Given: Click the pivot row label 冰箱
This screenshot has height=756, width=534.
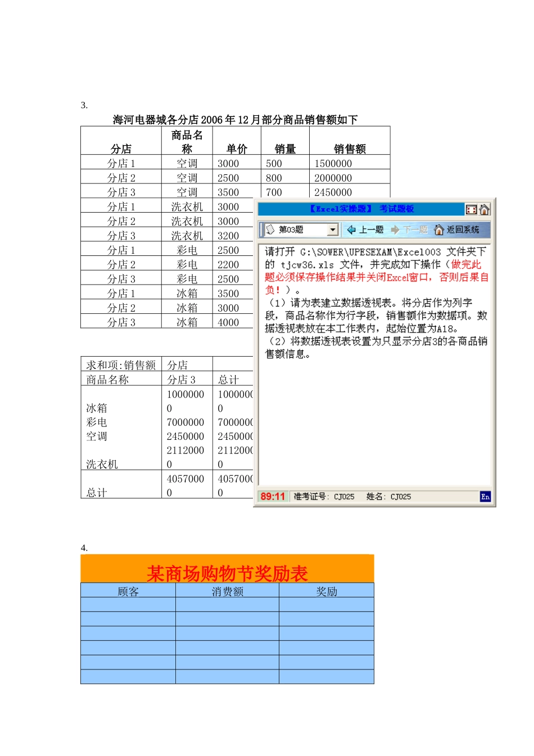Looking at the screenshot, I should point(97,408).
